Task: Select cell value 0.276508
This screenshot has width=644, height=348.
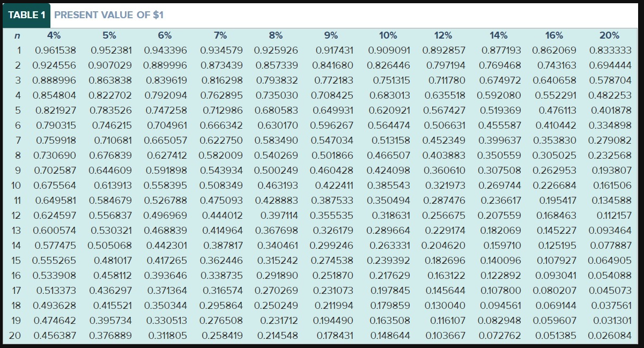Action: click(x=222, y=321)
